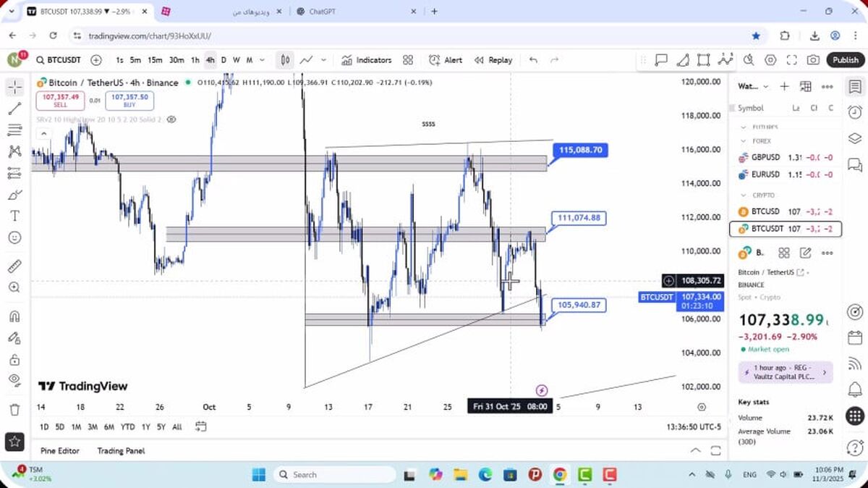Toggle SRv2 indicator visibility eye

tap(171, 119)
